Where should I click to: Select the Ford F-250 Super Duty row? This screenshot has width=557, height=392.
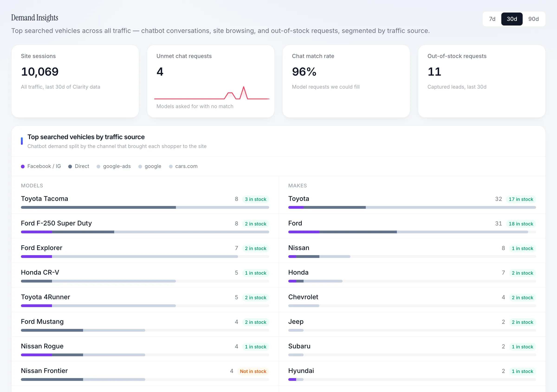(x=145, y=226)
